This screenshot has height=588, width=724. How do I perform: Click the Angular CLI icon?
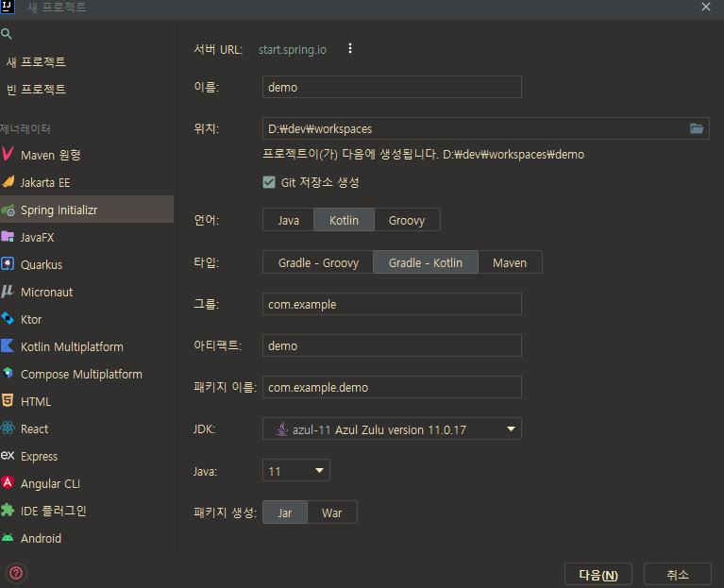click(x=8, y=483)
